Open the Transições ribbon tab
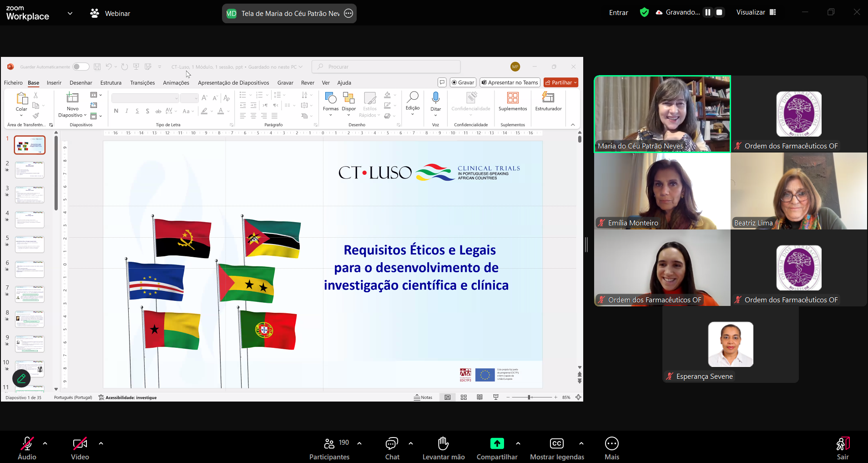 tap(142, 83)
